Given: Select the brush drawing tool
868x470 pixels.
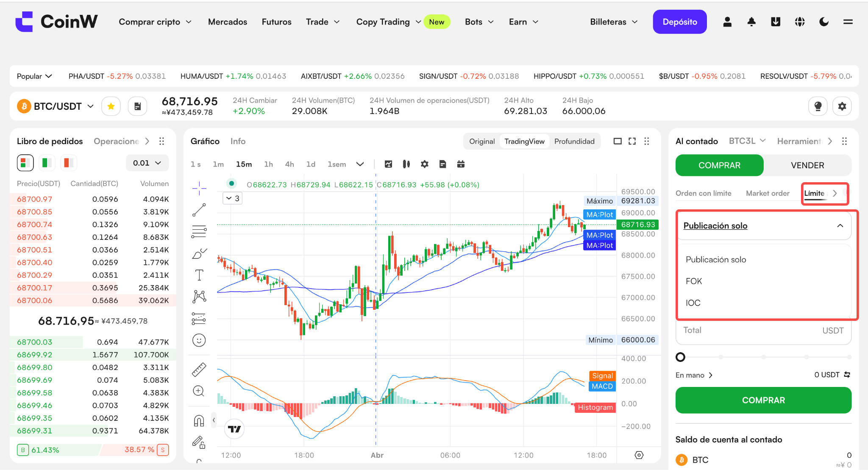Looking at the screenshot, I should pos(199,253).
